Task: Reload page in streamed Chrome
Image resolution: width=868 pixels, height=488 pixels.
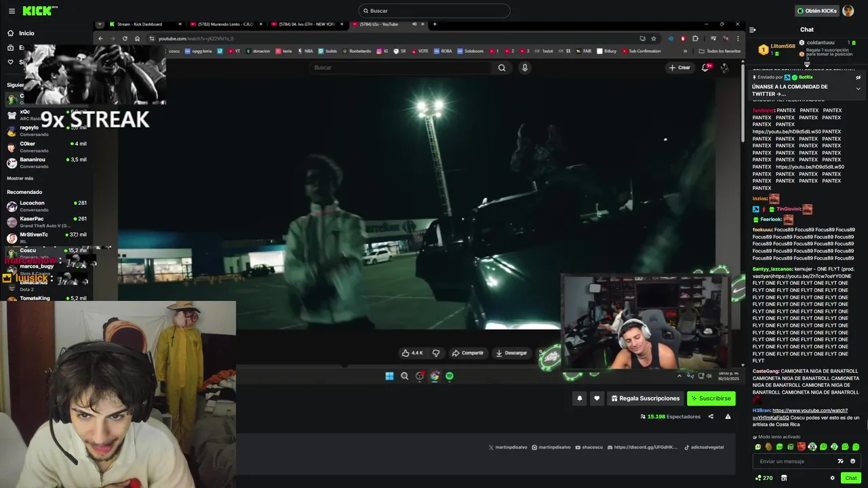Action: pyautogui.click(x=125, y=39)
